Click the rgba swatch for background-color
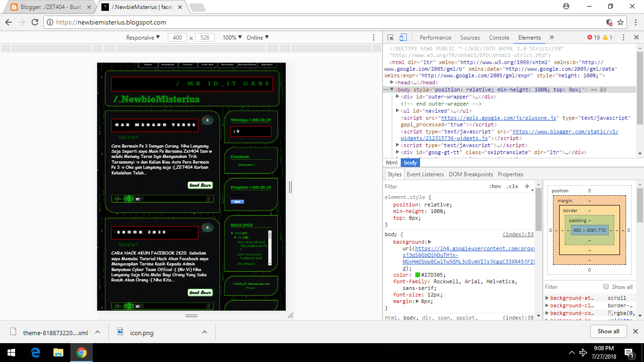 610,313
